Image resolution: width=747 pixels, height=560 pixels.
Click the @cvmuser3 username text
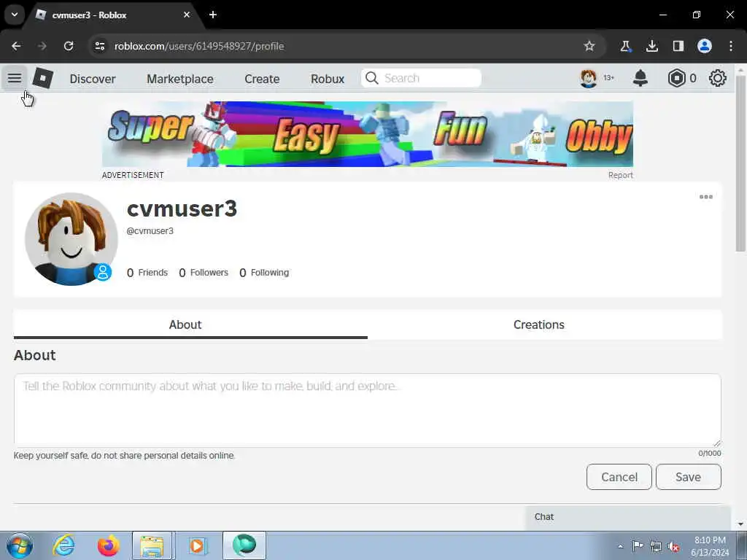[150, 231]
